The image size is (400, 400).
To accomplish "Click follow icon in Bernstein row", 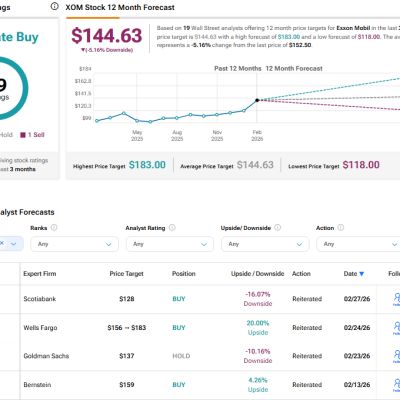I will (397, 385).
